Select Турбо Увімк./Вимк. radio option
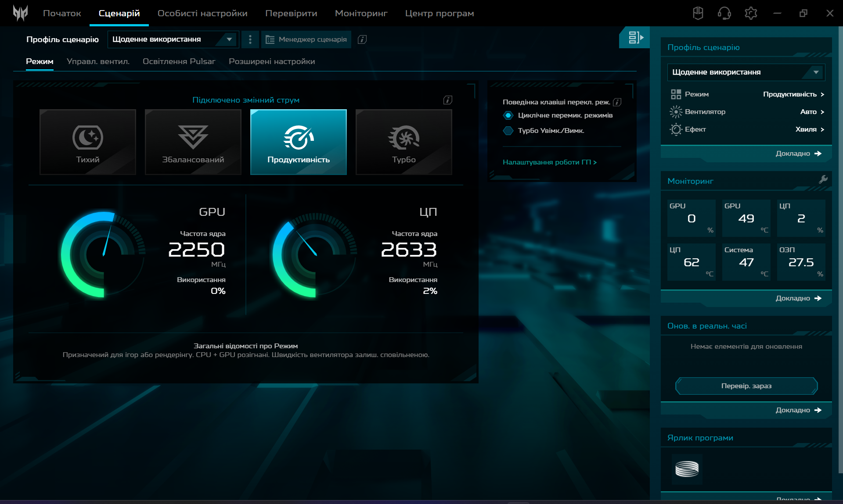843x504 pixels. click(x=508, y=131)
